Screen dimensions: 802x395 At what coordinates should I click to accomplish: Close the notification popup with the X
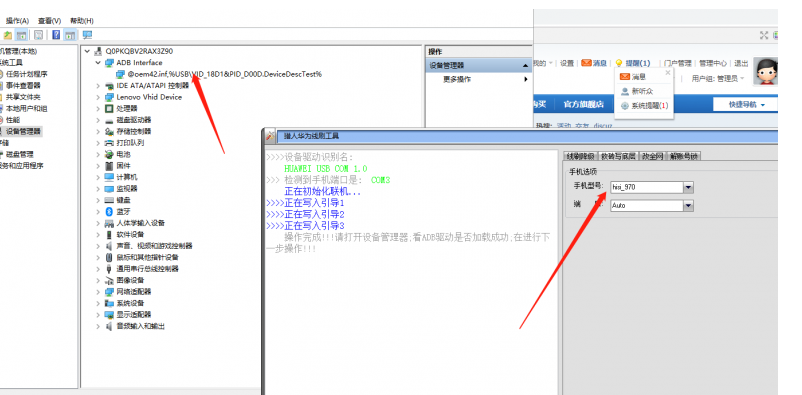pos(667,73)
